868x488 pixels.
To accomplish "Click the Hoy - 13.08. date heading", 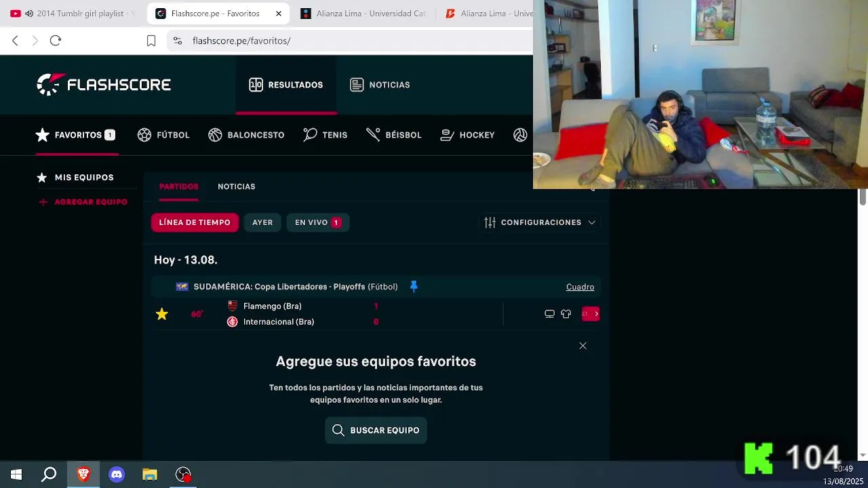I will (186, 260).
